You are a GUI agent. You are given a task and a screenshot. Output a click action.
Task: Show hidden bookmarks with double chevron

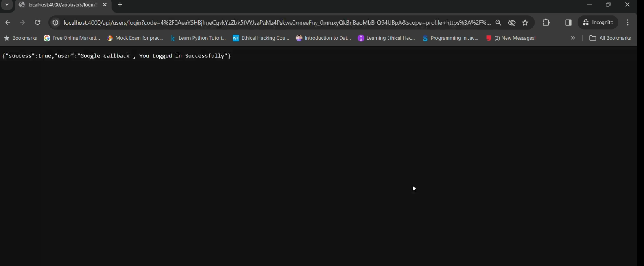(573, 38)
